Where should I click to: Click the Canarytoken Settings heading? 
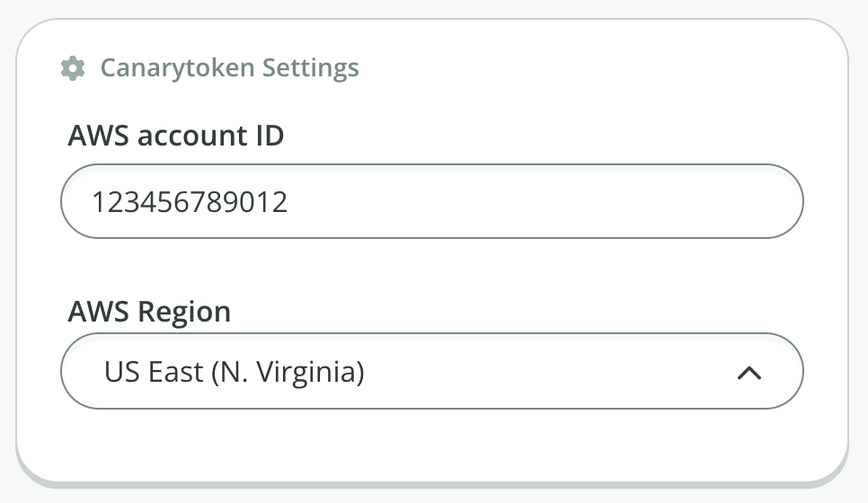tap(229, 67)
